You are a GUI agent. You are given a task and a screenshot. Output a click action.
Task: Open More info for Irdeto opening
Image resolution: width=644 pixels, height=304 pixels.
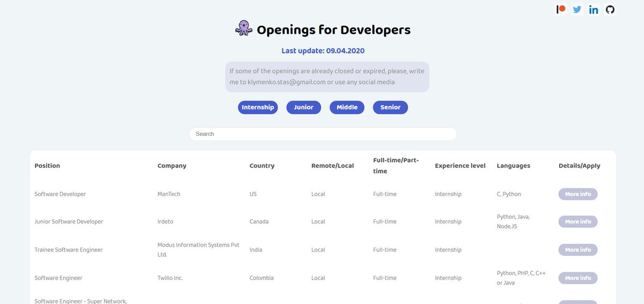[578, 221]
